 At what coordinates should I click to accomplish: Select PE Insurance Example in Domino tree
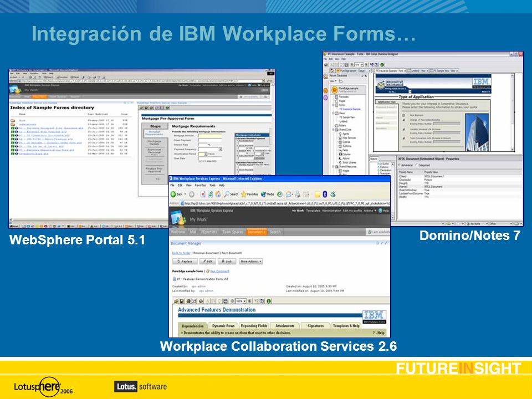(x=350, y=109)
